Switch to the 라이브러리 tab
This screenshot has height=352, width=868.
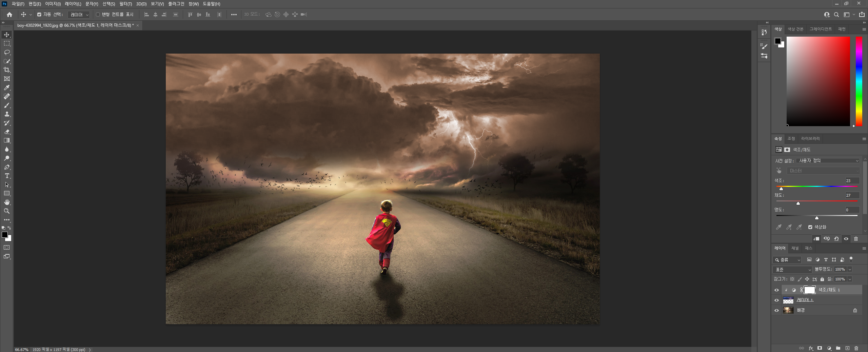pyautogui.click(x=810, y=139)
